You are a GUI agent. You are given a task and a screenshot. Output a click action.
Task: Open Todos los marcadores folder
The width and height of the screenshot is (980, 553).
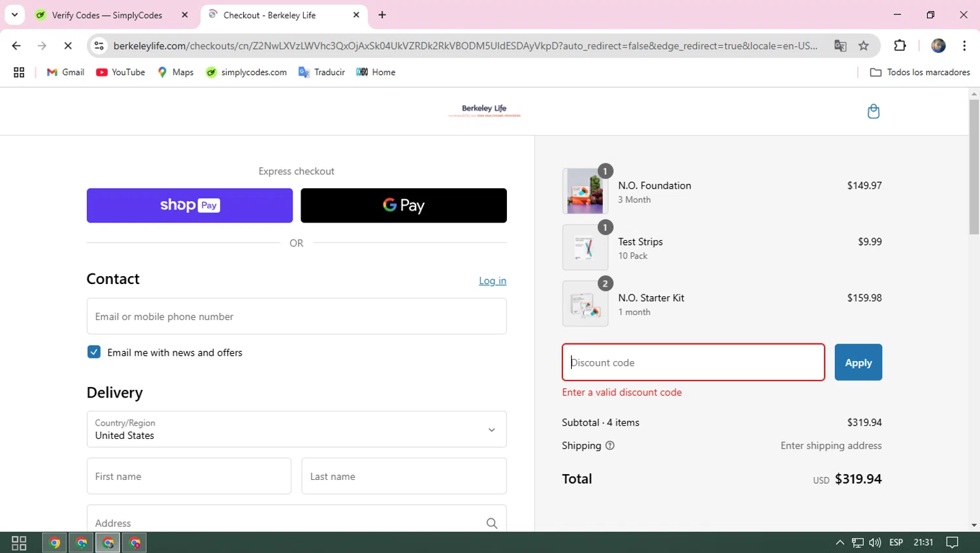coord(920,72)
